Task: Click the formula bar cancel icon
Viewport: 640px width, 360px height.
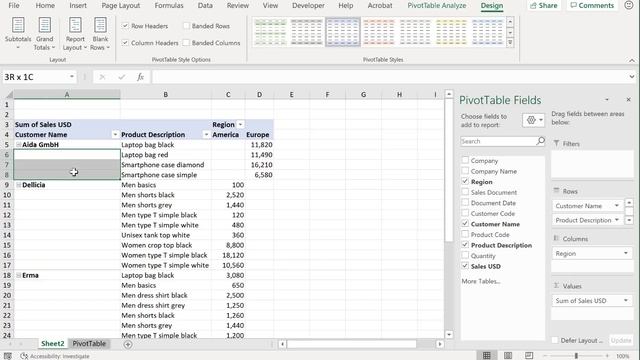Action: [102, 77]
